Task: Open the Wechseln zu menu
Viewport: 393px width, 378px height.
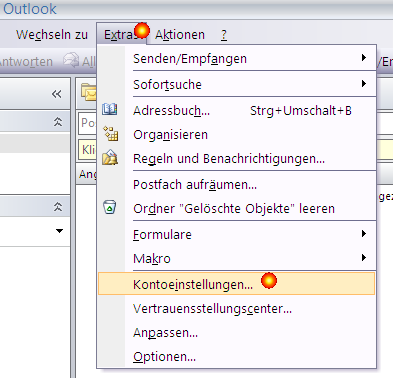Action: (52, 35)
